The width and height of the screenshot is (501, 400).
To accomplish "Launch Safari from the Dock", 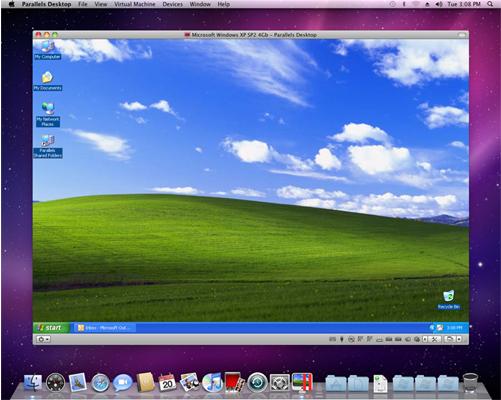I will [x=100, y=383].
